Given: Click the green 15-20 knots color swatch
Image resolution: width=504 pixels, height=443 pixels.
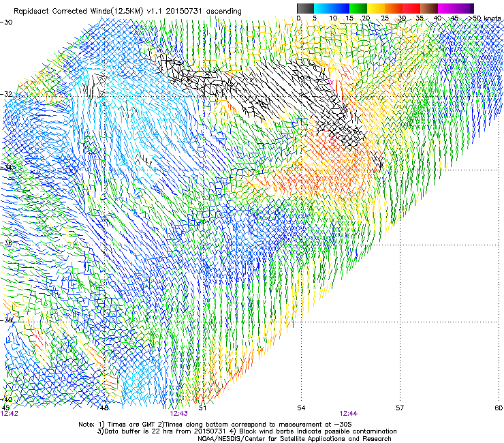Looking at the screenshot, I should pos(358,8).
